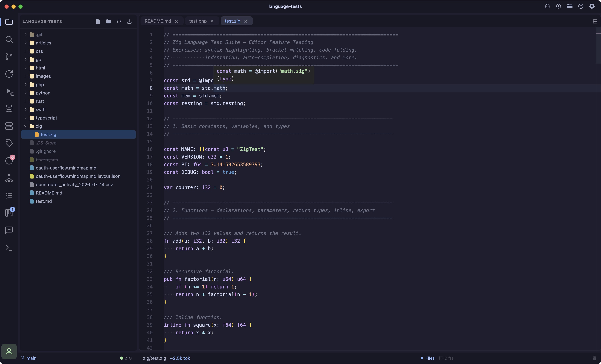Viewport: 601px width, 364px height.
Task: Open the Terminal panel icon
Action: pyautogui.click(x=9, y=248)
